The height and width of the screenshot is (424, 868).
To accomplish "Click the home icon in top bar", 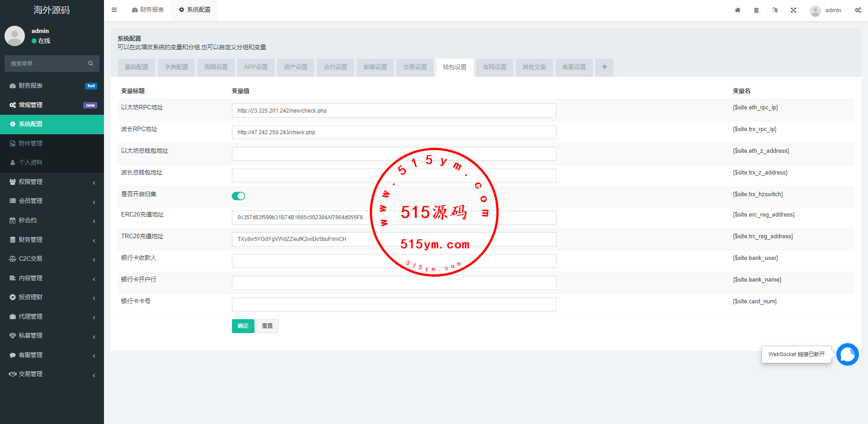I will point(737,10).
